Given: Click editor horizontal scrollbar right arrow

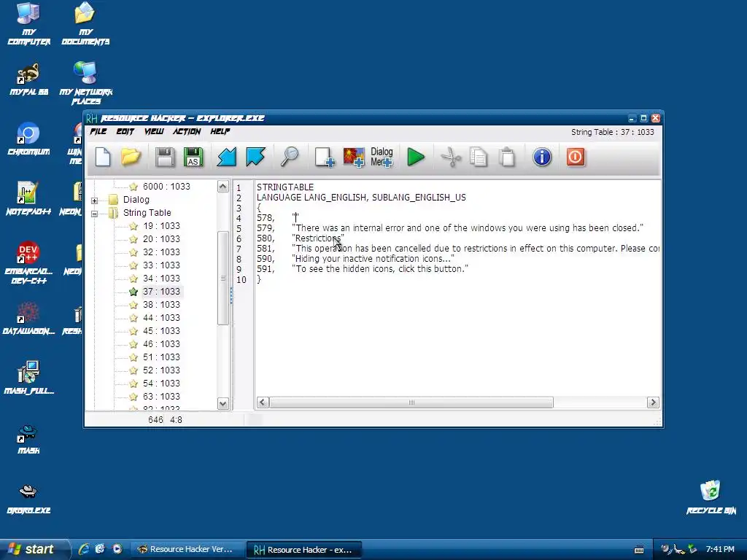Looking at the screenshot, I should [x=653, y=402].
